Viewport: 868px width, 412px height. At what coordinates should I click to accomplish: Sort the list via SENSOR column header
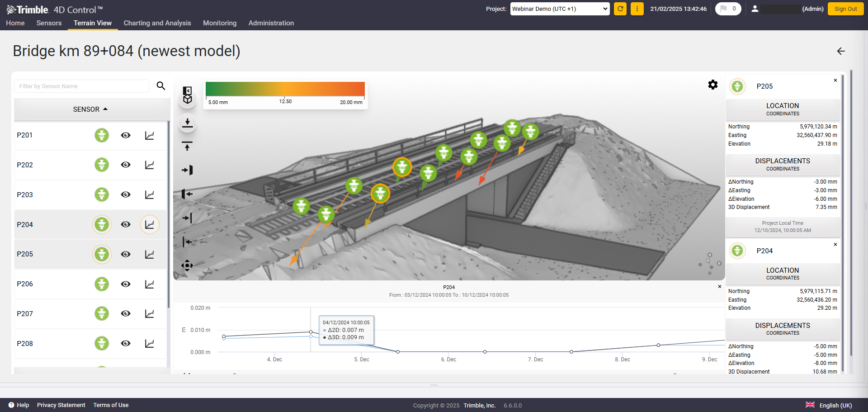click(x=90, y=109)
